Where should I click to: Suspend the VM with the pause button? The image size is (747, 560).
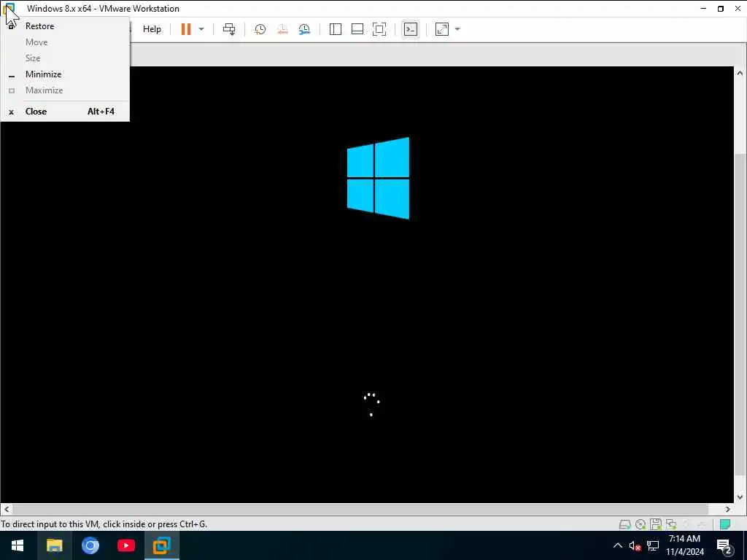coord(186,29)
